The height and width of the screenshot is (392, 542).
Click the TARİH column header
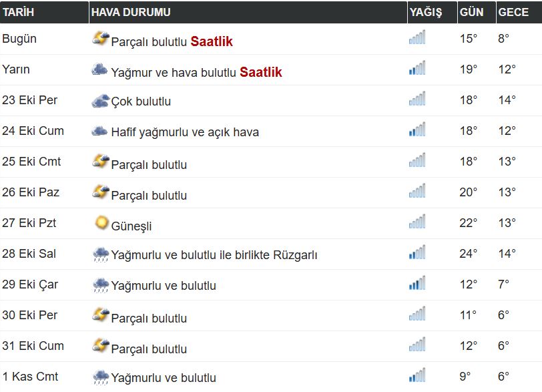point(19,13)
